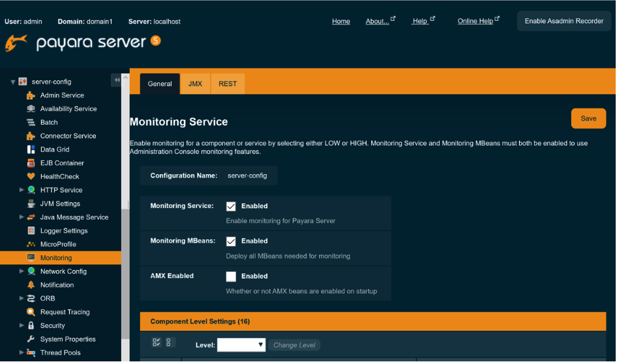Switch to the REST tab
617x364 pixels.
(x=228, y=84)
